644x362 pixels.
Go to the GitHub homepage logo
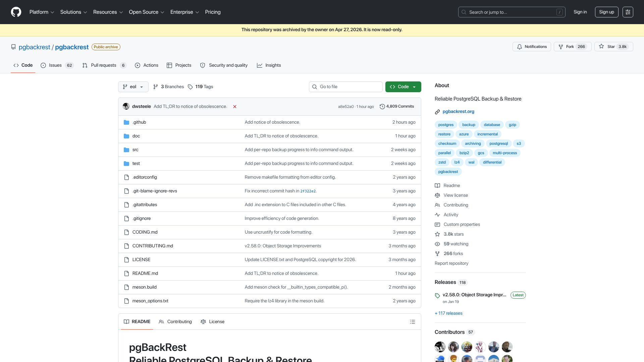click(16, 12)
